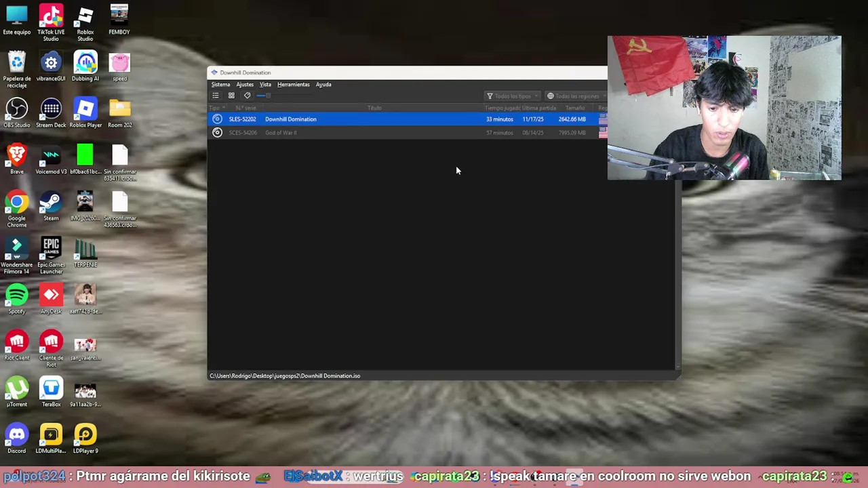Launch Brave browser from desktop
The height and width of the screenshot is (488, 868).
point(17,160)
